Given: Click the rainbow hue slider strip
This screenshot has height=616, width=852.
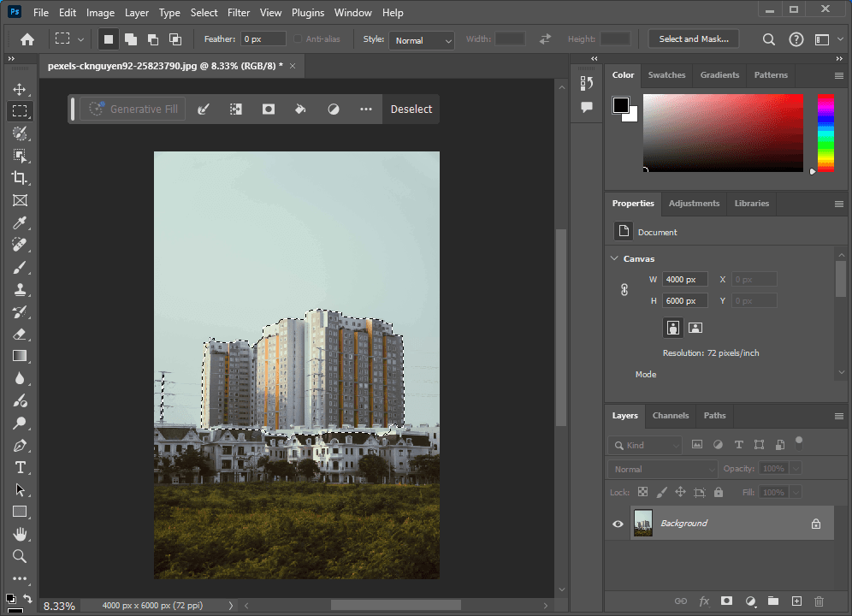Looking at the screenshot, I should pos(825,133).
